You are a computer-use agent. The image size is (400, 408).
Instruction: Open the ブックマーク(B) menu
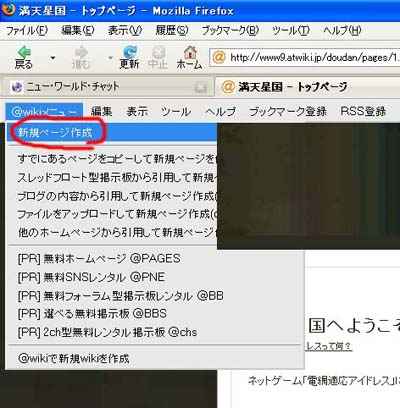tap(230, 30)
